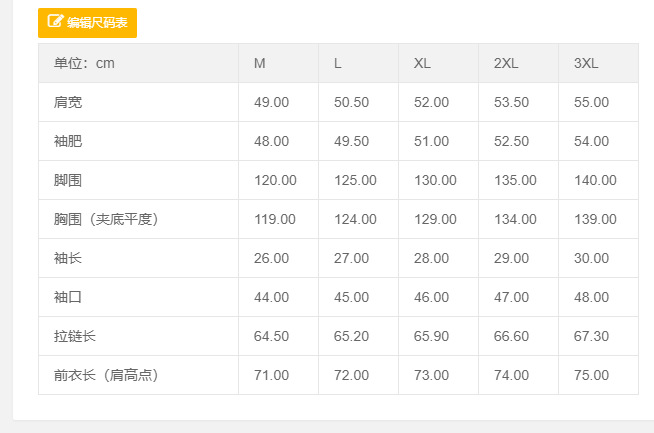This screenshot has width=654, height=433.
Task: Click the XL size column header
Action: point(422,63)
